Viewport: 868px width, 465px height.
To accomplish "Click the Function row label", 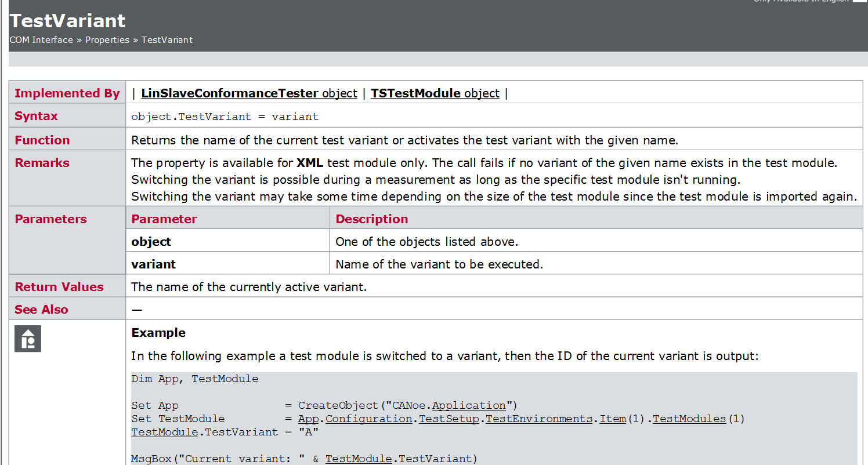I will (42, 140).
